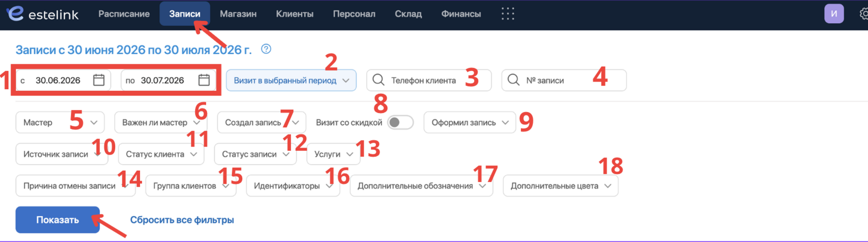Screen dimensions: 868x242
Task: Click the search icon in record number field
Action: point(513,80)
